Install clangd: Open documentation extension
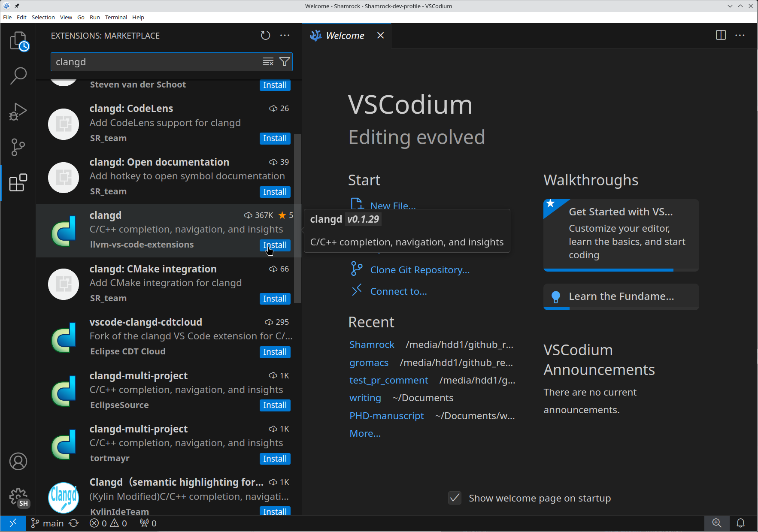Image resolution: width=758 pixels, height=532 pixels. (x=275, y=192)
